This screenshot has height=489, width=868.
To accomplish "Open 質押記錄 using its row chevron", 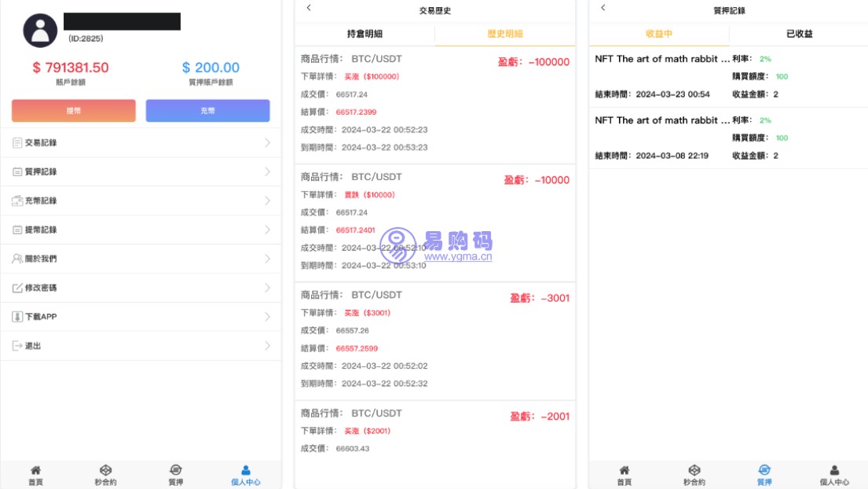I will tap(267, 172).
